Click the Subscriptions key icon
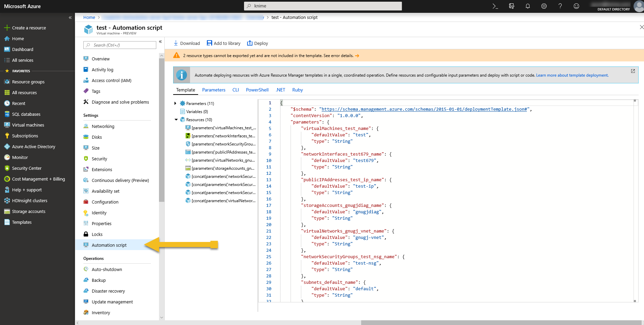This screenshot has height=325, width=644. [x=7, y=136]
